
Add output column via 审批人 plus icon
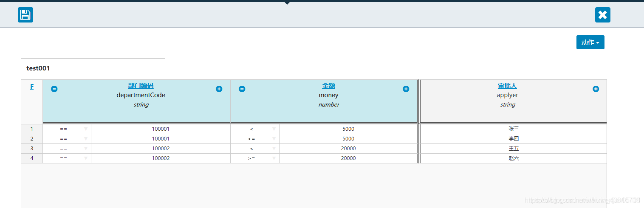pos(596,89)
